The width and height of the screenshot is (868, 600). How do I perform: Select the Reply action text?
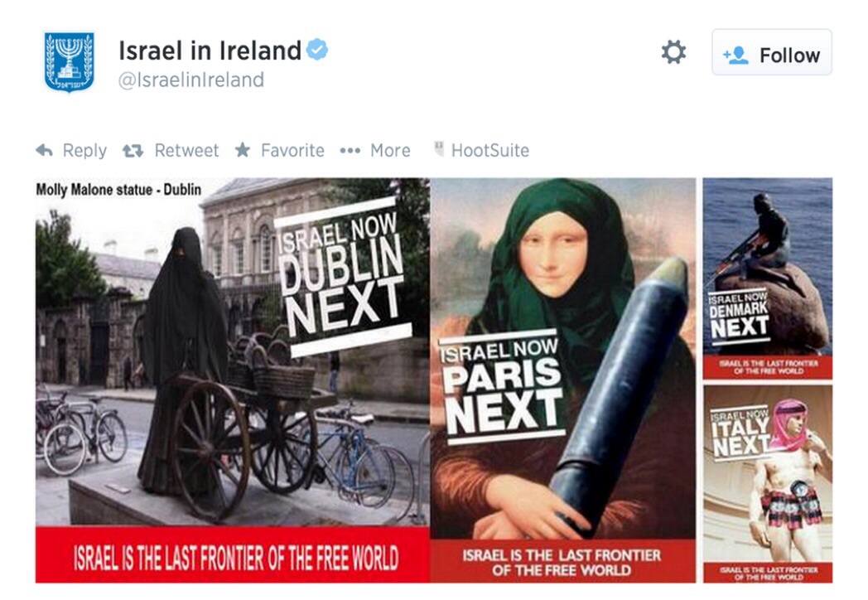(x=84, y=150)
